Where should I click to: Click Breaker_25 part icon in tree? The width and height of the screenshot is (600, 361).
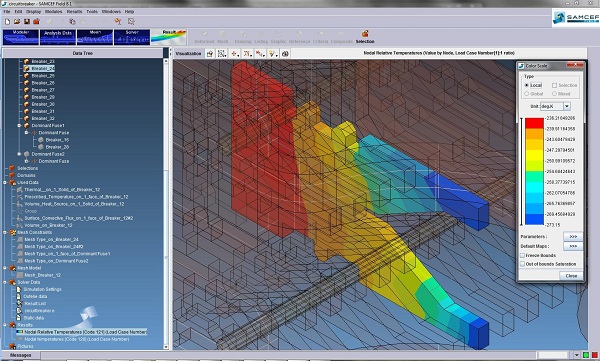tap(26, 75)
